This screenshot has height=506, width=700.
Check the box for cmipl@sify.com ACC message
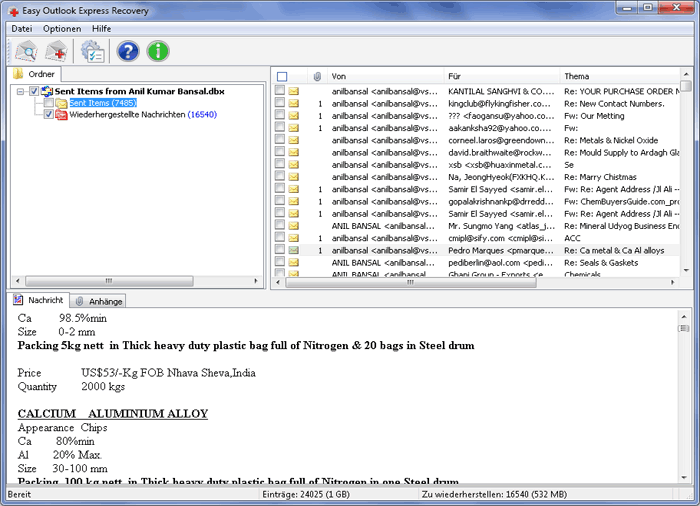(280, 237)
